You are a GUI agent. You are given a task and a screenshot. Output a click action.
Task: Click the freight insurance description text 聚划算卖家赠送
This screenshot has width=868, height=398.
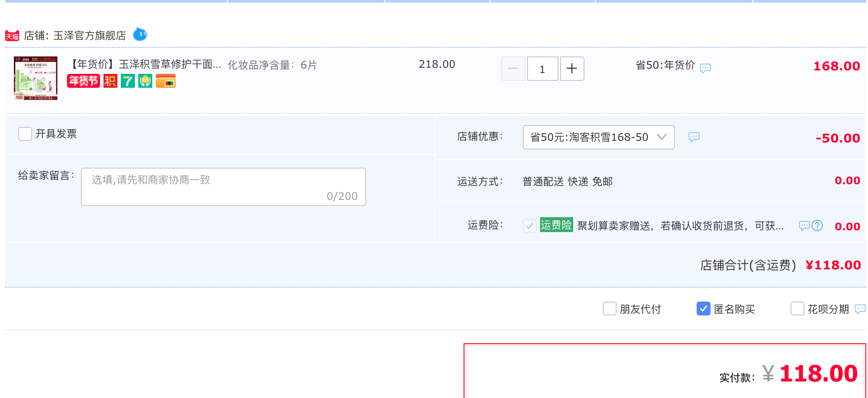(x=681, y=226)
